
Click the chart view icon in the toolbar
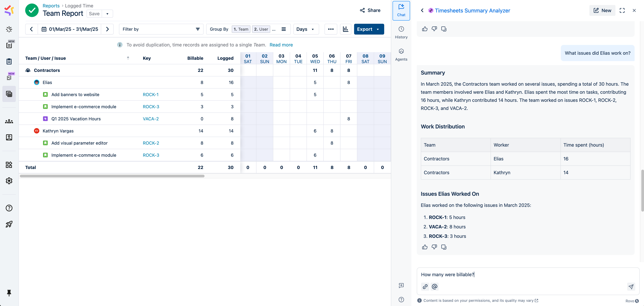pyautogui.click(x=346, y=29)
